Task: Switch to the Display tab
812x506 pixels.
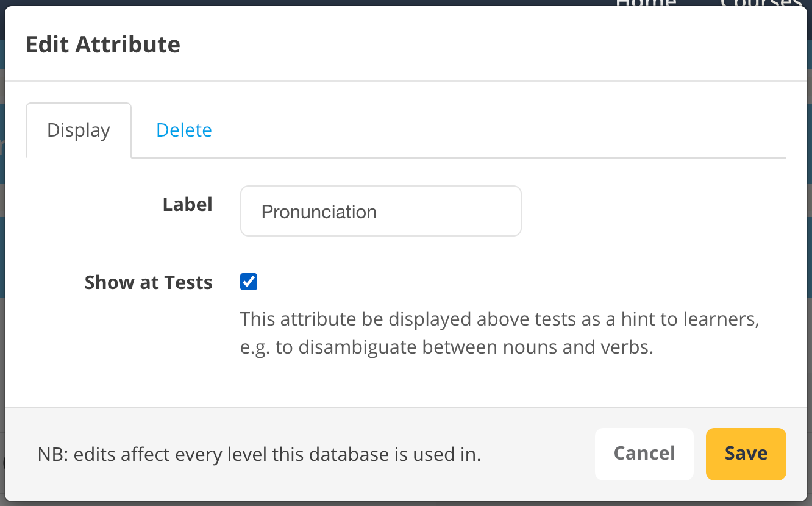Action: (79, 130)
